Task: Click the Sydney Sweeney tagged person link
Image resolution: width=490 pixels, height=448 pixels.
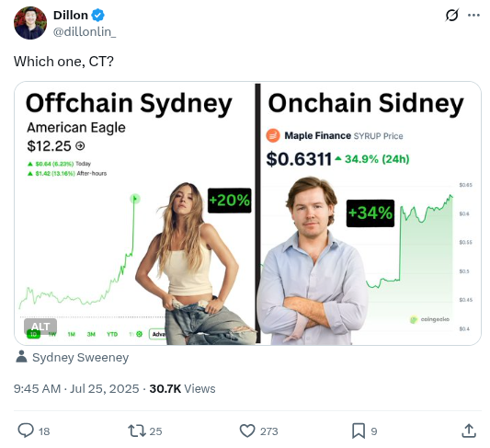Action: [81, 358]
